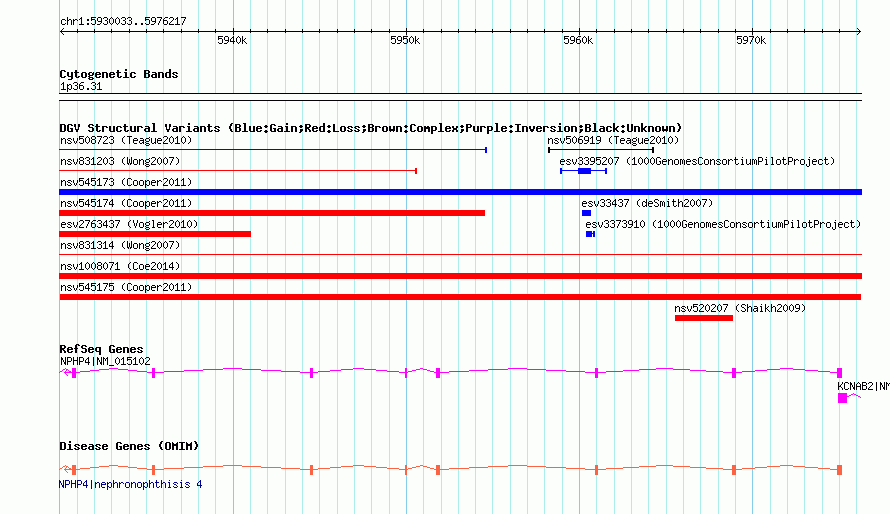This screenshot has width=890, height=514.
Task: Open the nsv545173 (Cooper2011) blue gain bar
Action: [460, 192]
